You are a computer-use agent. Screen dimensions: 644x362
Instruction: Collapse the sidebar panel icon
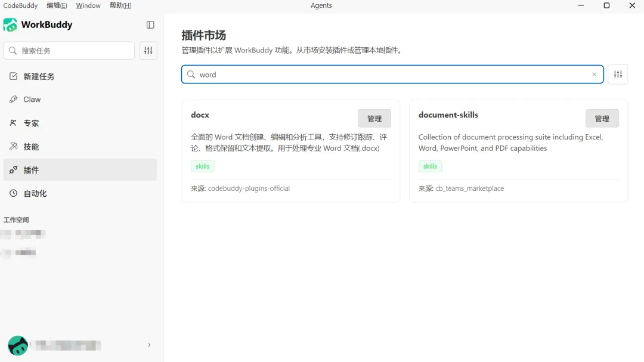[x=150, y=24]
